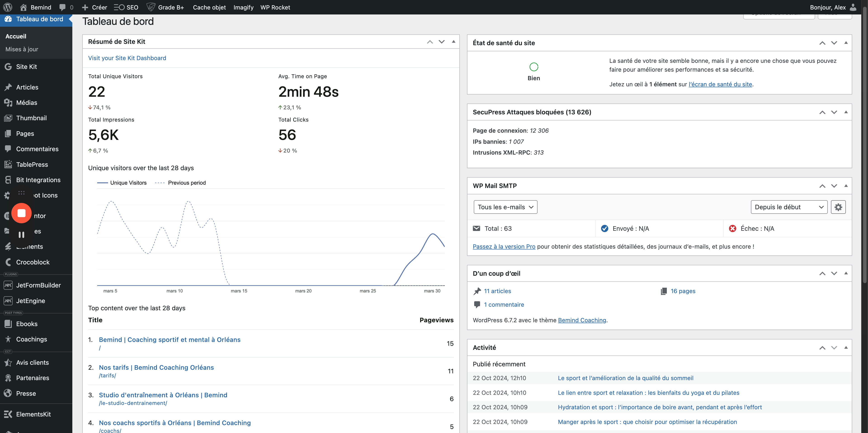The image size is (868, 433).
Task: Open the 16 pages link
Action: (683, 291)
